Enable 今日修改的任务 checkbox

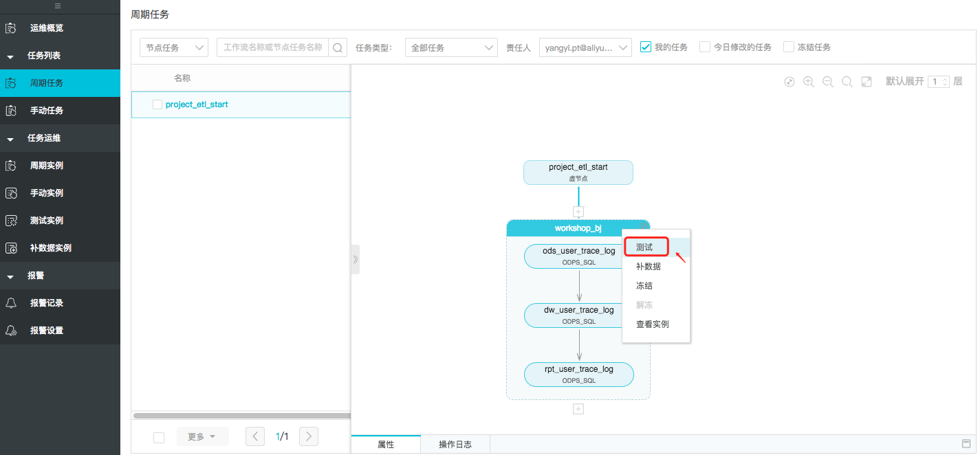(705, 47)
